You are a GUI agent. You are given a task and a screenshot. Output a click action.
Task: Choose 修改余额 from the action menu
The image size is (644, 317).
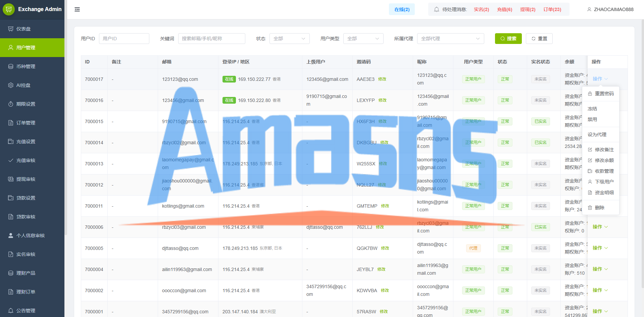coord(601,160)
